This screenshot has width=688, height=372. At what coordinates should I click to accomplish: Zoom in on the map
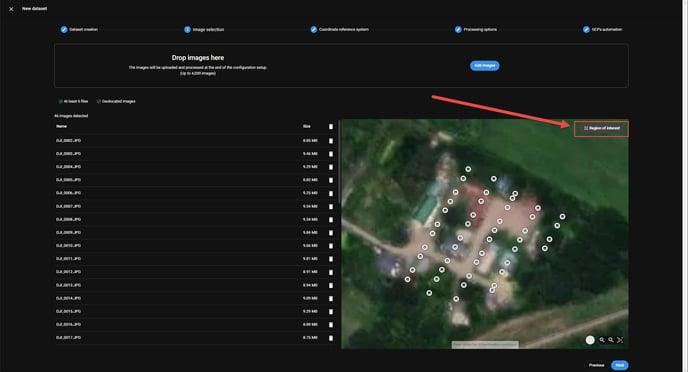tap(602, 340)
